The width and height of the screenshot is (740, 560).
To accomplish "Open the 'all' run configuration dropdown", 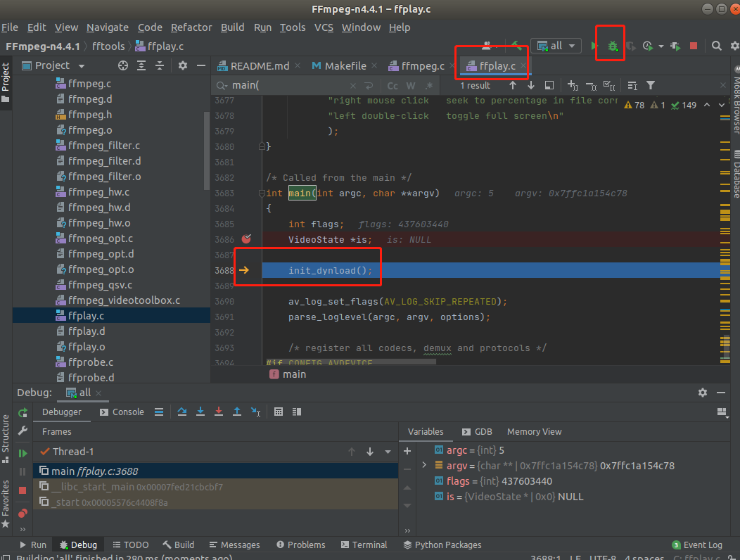I will (x=556, y=46).
